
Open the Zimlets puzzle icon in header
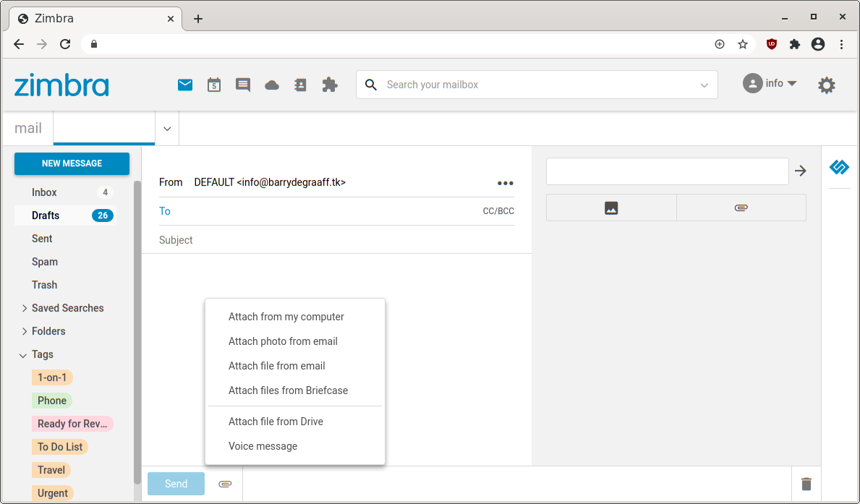[330, 85]
